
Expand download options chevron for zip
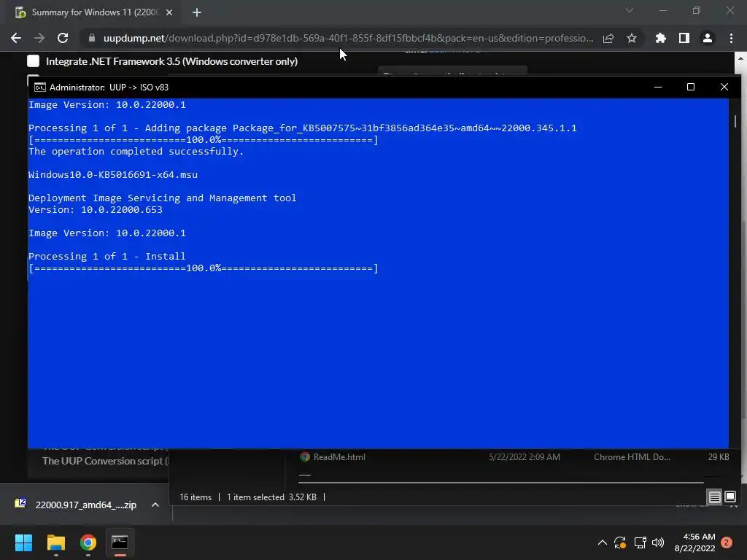(155, 505)
